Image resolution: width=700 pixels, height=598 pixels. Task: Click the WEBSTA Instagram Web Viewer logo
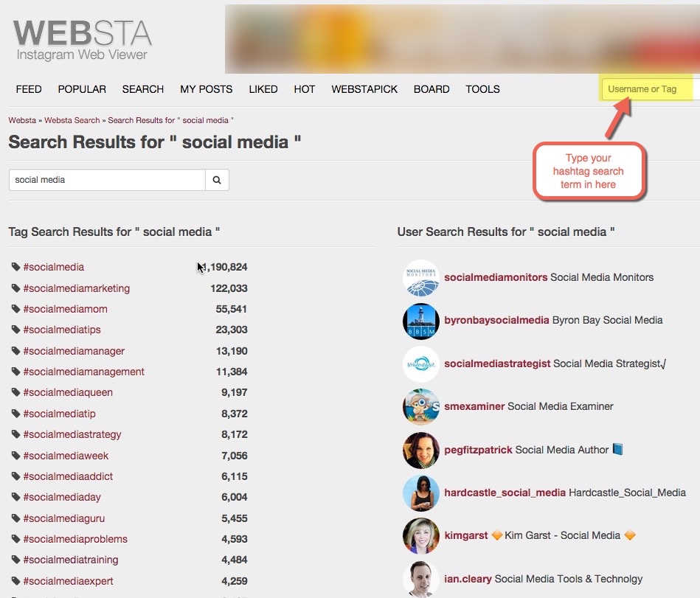coord(83,39)
